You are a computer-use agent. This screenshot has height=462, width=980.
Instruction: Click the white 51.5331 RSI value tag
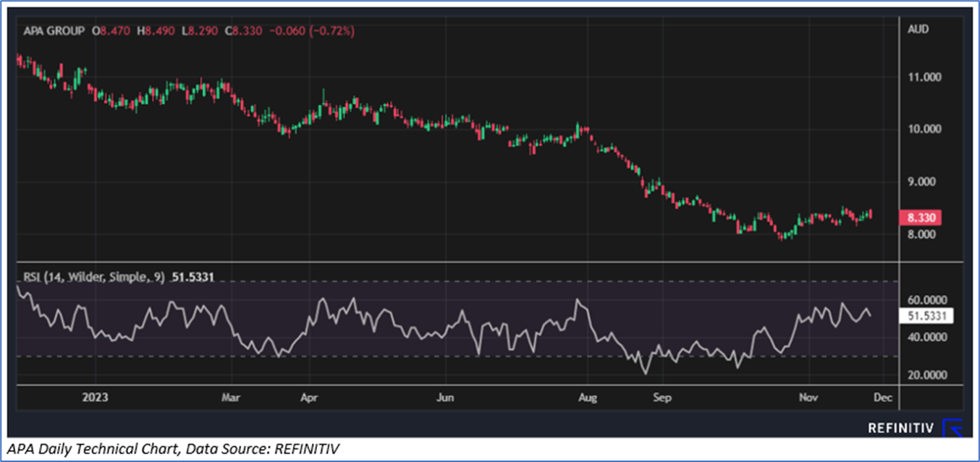[x=926, y=316]
